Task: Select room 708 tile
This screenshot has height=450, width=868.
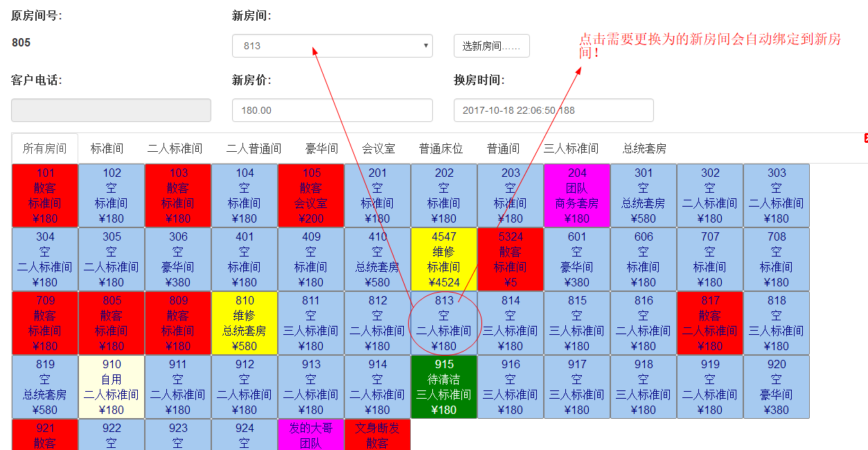Action: tap(777, 259)
